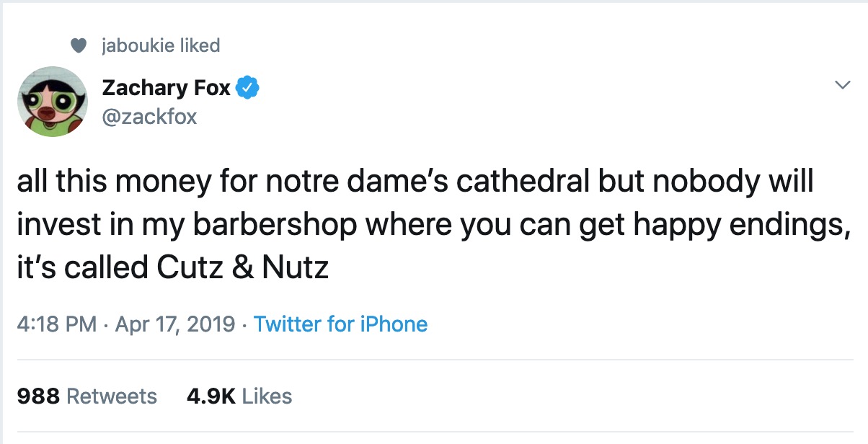The width and height of the screenshot is (868, 444).
Task: Click the bold 988 retweet count
Action: (38, 396)
